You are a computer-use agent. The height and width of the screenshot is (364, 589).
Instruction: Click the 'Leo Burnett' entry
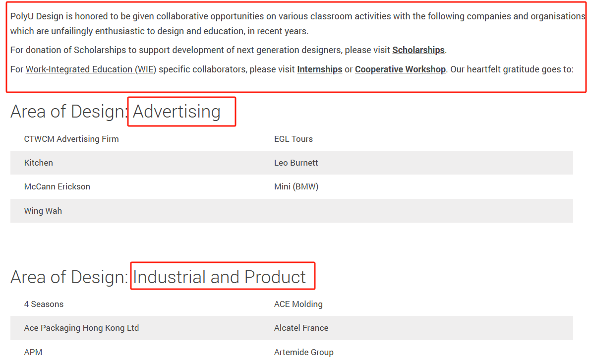click(x=296, y=163)
